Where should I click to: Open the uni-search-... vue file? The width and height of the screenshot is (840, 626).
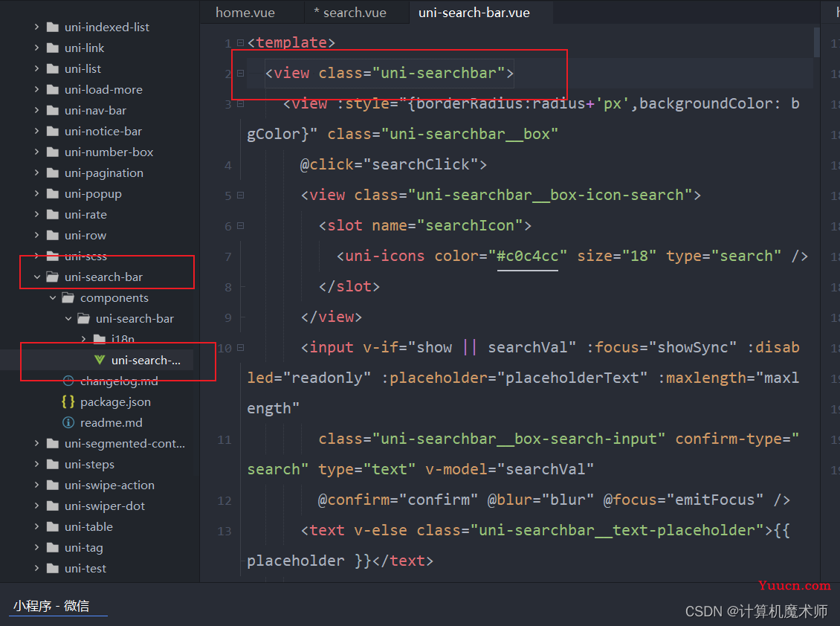(146, 360)
